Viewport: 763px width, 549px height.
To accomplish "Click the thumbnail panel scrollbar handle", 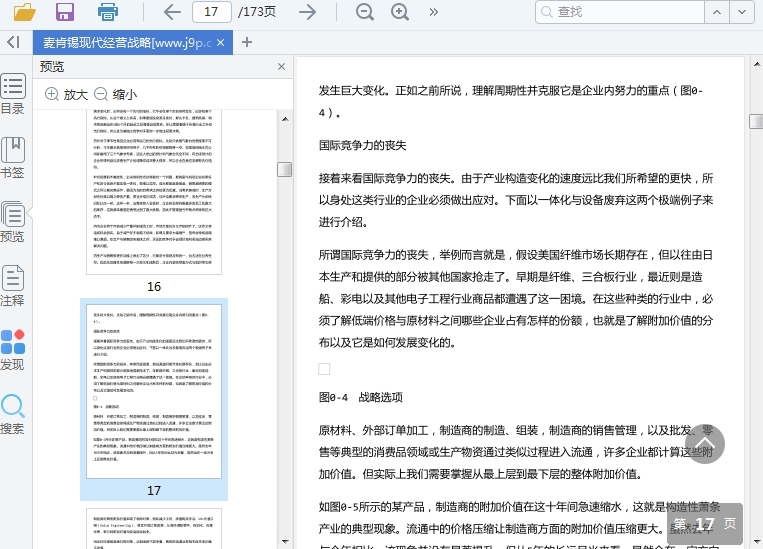I will (285, 169).
